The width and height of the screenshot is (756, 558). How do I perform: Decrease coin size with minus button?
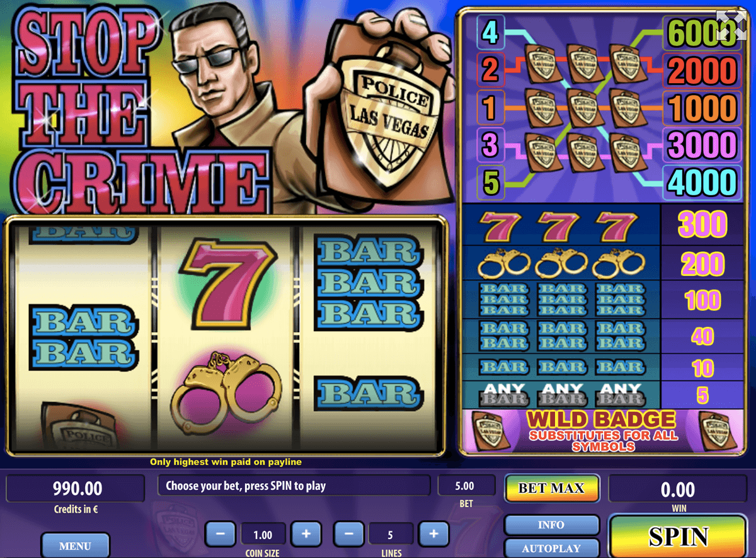(220, 534)
